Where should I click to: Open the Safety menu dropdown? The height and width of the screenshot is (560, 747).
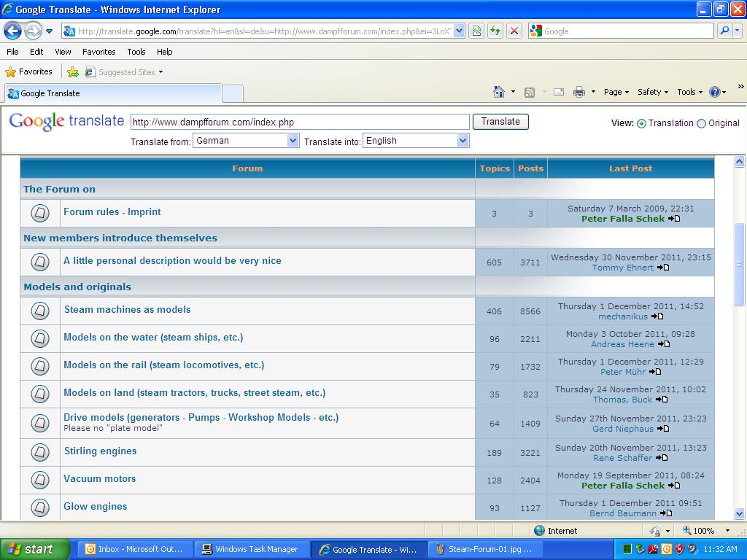pos(653,92)
